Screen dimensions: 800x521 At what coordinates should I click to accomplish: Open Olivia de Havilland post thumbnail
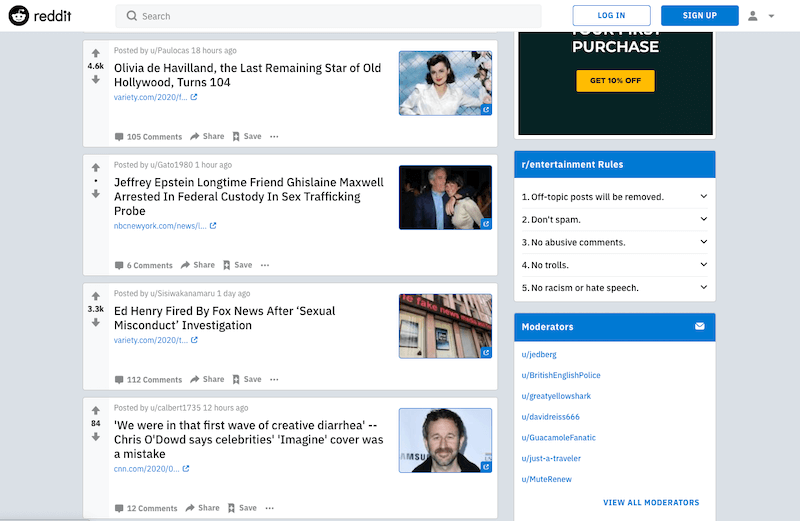coord(445,83)
